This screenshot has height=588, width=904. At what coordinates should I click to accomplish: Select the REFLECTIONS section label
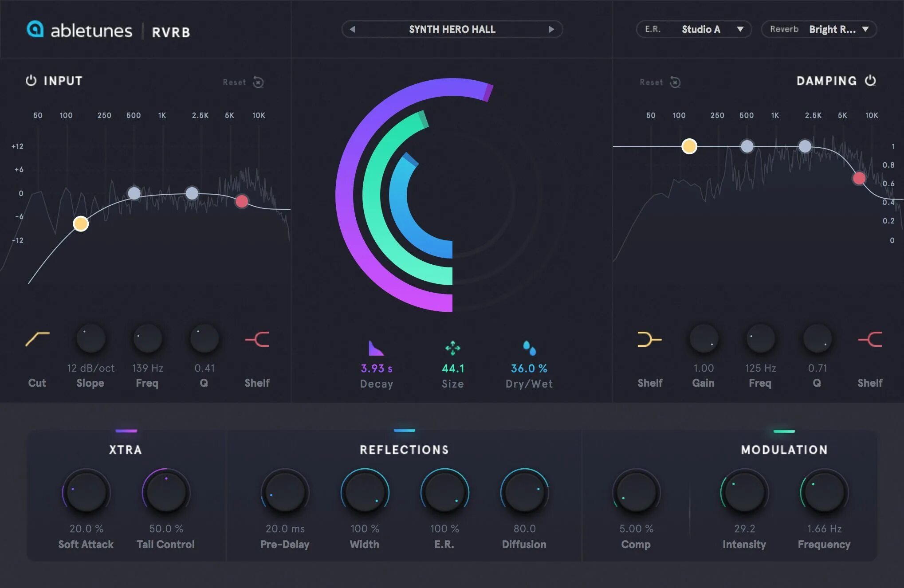pos(404,450)
